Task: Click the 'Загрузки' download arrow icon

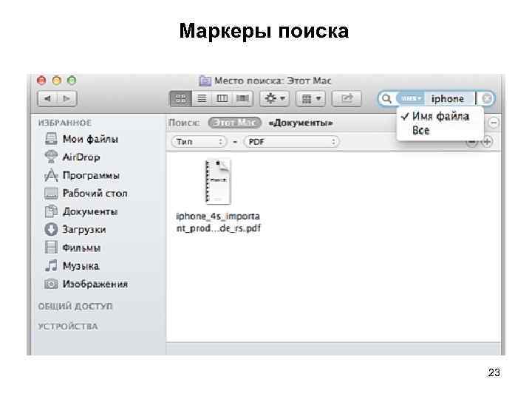Action: (51, 229)
